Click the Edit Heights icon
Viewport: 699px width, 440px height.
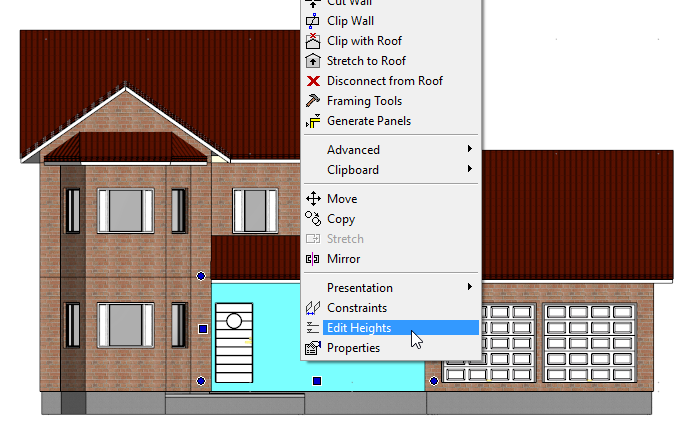click(313, 328)
